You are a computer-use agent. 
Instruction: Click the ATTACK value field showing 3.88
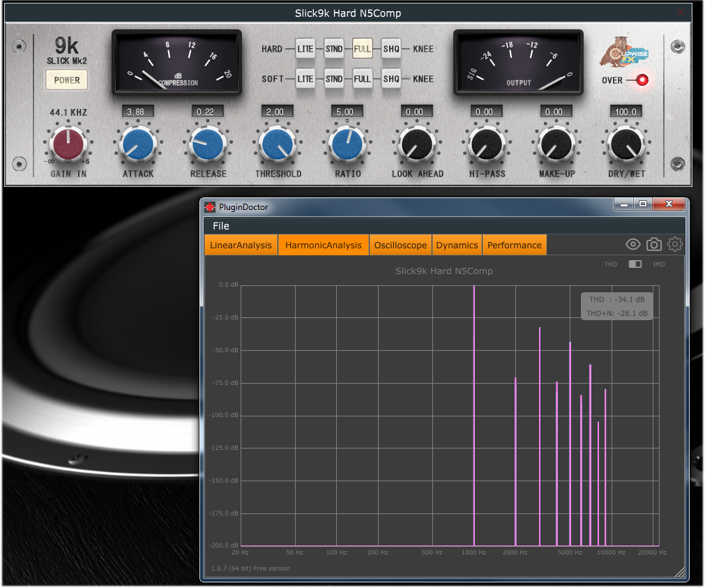tap(137, 112)
